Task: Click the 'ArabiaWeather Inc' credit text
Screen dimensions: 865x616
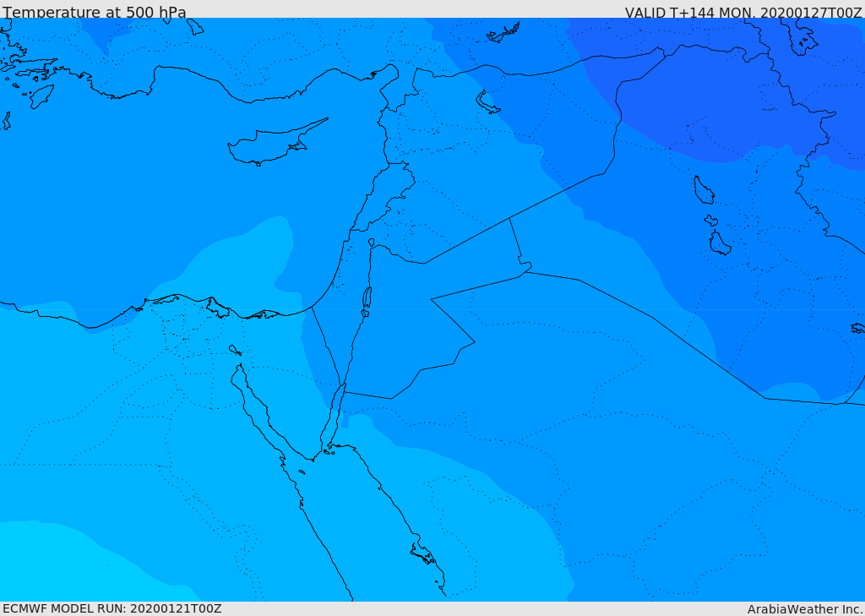Action: pyautogui.click(x=804, y=609)
